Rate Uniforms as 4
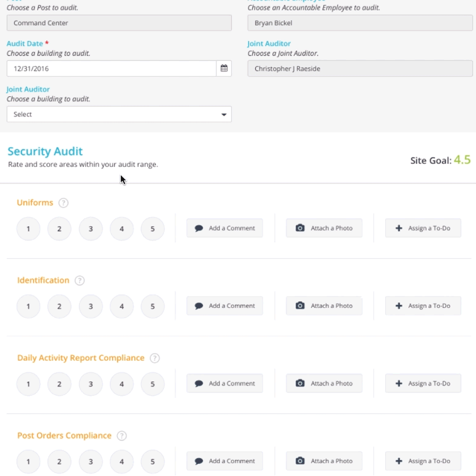This screenshot has width=476, height=476. pyautogui.click(x=122, y=228)
